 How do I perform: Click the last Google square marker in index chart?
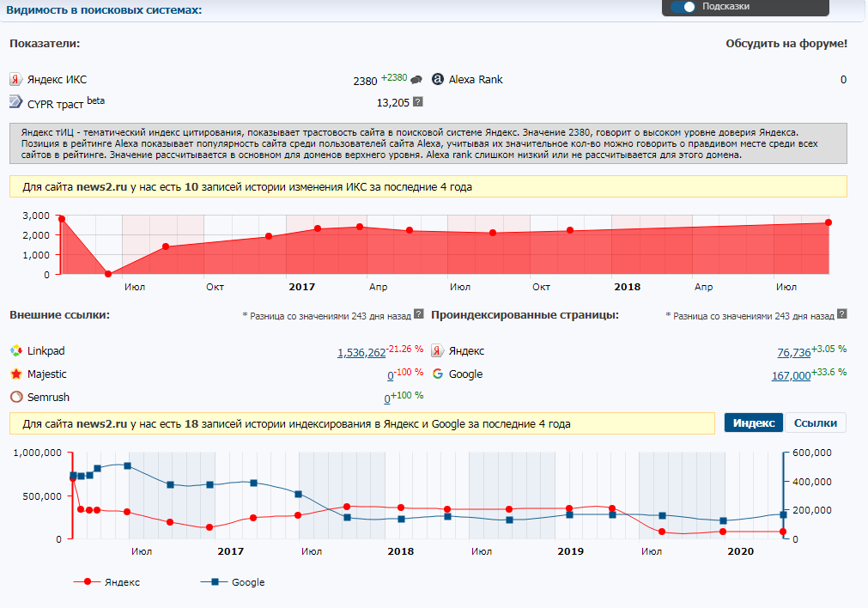(x=783, y=515)
